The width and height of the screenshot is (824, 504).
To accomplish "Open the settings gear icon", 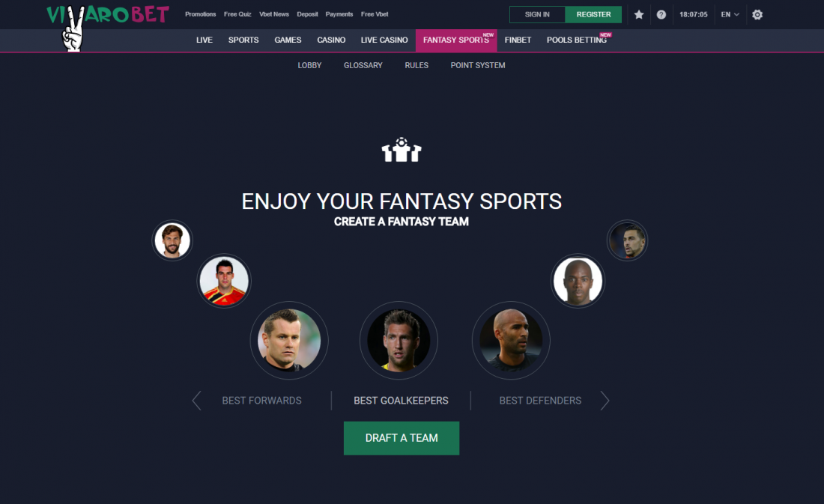I will [x=757, y=15].
